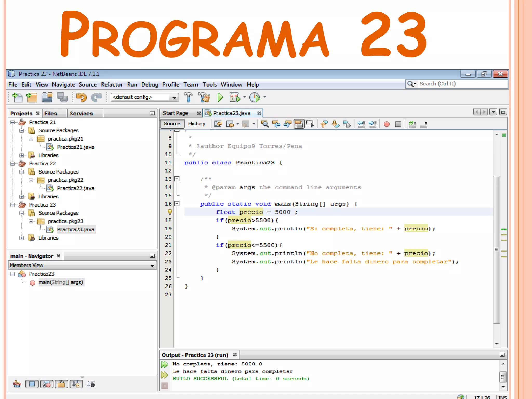
Task: Click Previous Bookmark icon
Action: click(x=324, y=124)
